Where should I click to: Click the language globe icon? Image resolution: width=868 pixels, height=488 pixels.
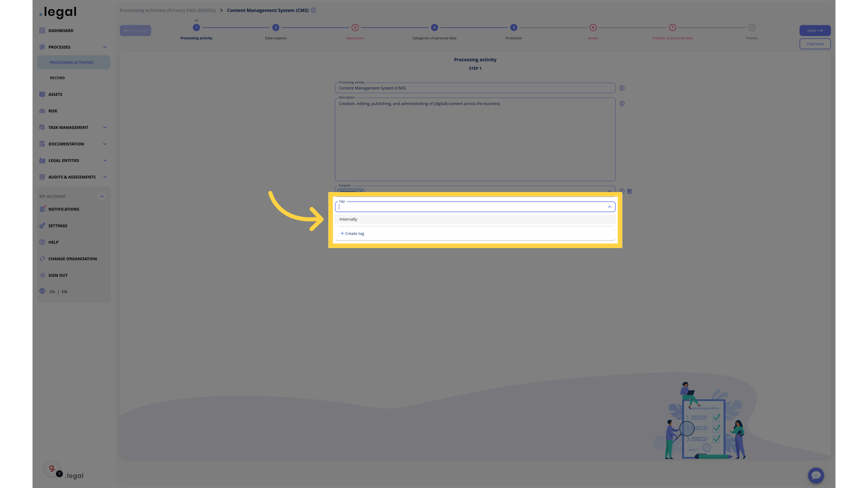(x=42, y=291)
